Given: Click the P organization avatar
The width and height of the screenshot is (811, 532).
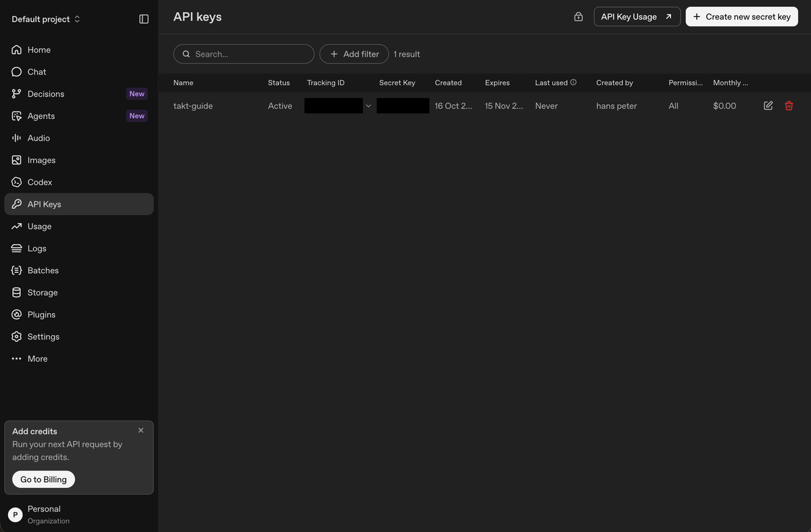Looking at the screenshot, I should 16,515.
